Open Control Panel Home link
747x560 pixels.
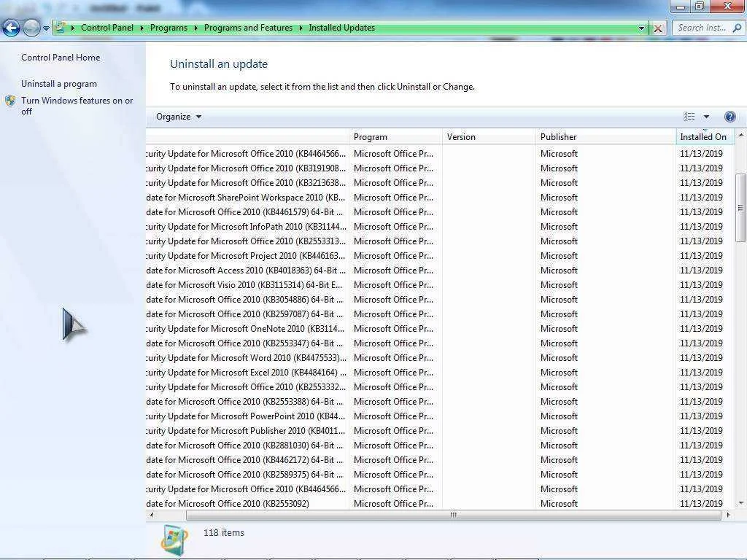coord(61,58)
